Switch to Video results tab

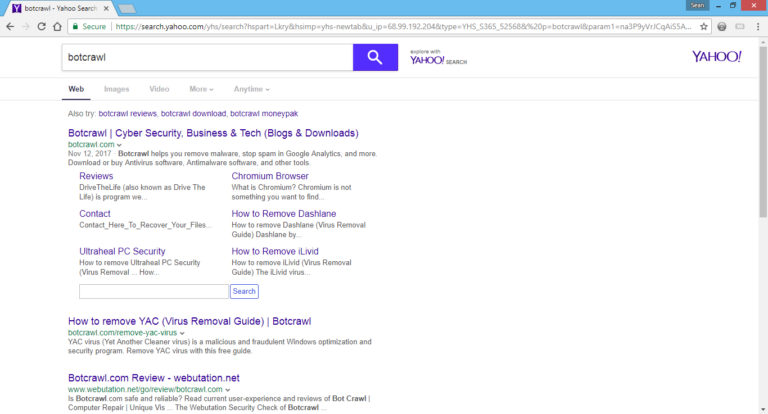coord(159,89)
